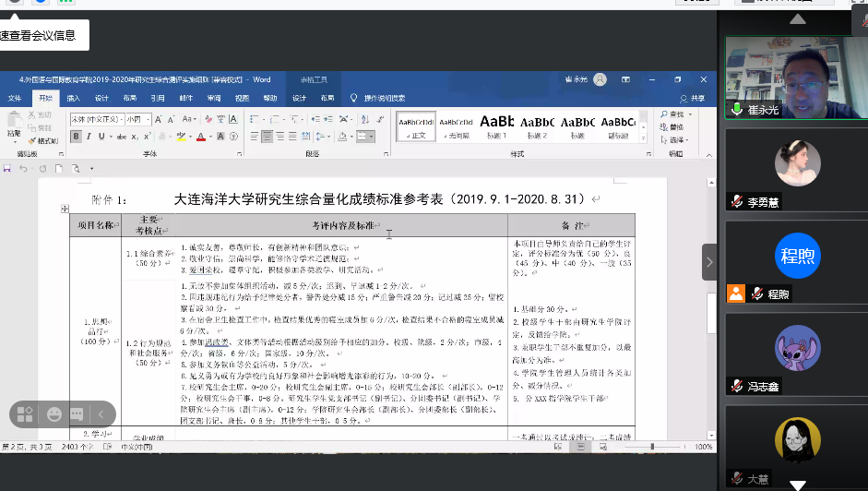Viewport: 868px width, 491px height.
Task: Open the font size dropdown (小四)
Action: coord(138,119)
